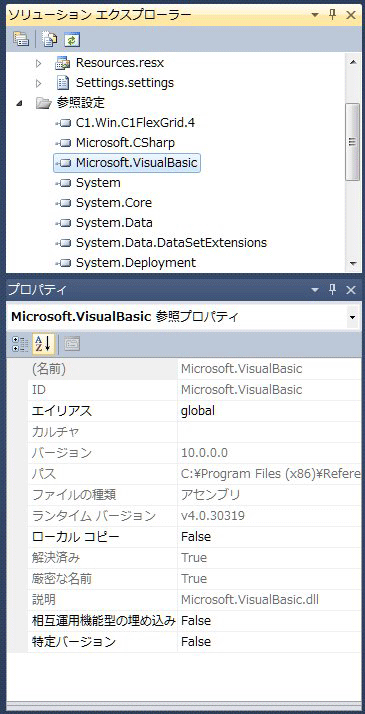Click the Microsoft.CSharp reference icon
365x714 pixels.
[x=63, y=143]
